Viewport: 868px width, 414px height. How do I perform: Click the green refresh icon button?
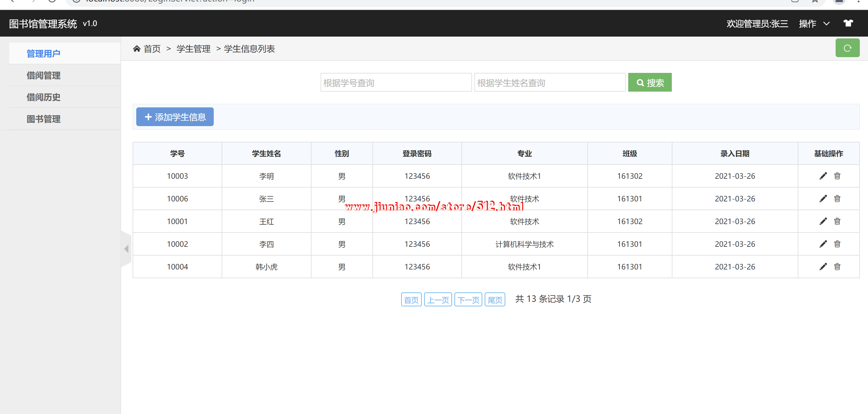pyautogui.click(x=847, y=48)
